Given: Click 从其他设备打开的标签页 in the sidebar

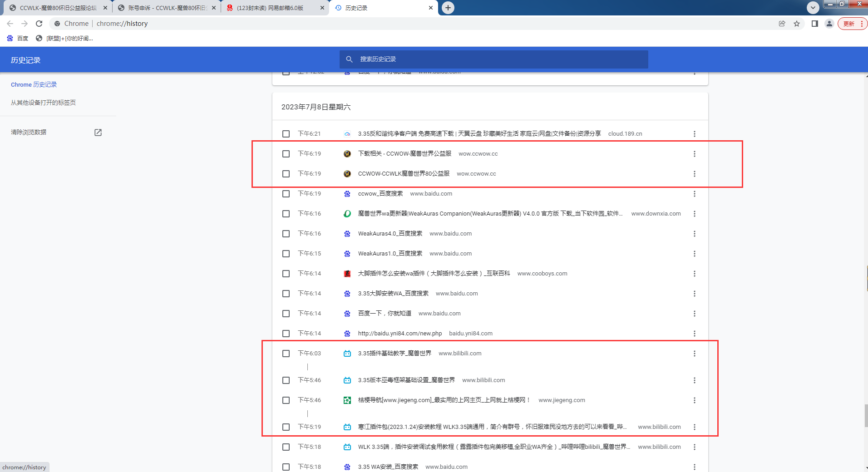Looking at the screenshot, I should (43, 103).
